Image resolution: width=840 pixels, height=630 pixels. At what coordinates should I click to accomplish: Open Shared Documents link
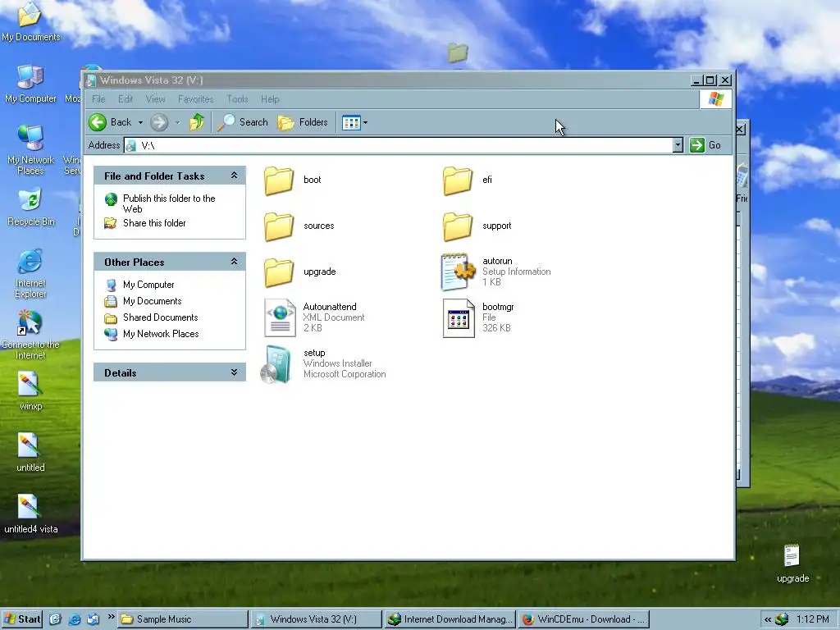point(160,317)
